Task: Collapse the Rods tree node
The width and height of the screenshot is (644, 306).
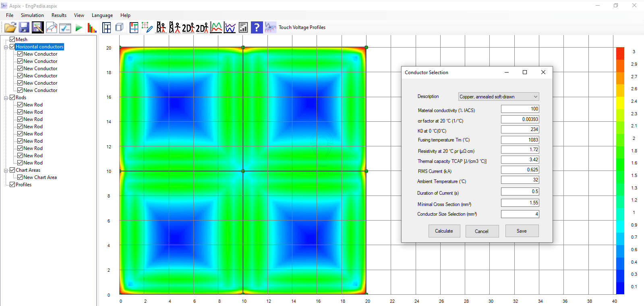Action: click(6, 98)
